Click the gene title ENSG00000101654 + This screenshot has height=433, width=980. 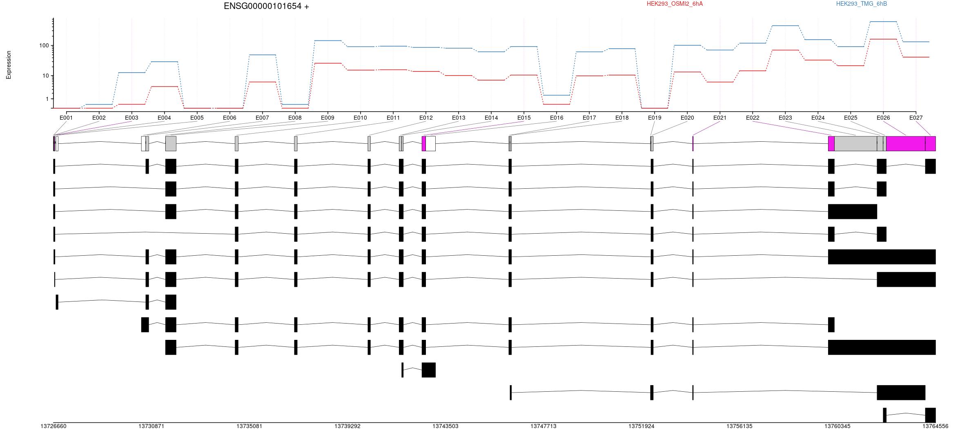(266, 6)
